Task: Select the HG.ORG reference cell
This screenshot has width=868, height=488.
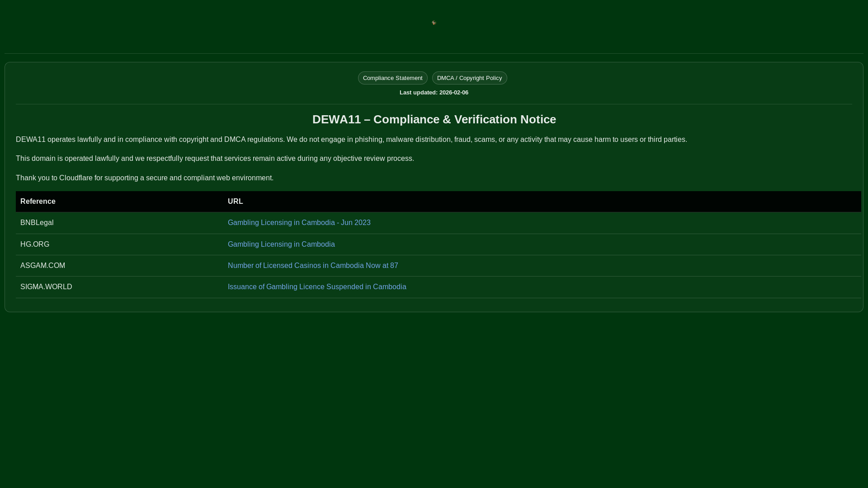Action: (x=119, y=244)
